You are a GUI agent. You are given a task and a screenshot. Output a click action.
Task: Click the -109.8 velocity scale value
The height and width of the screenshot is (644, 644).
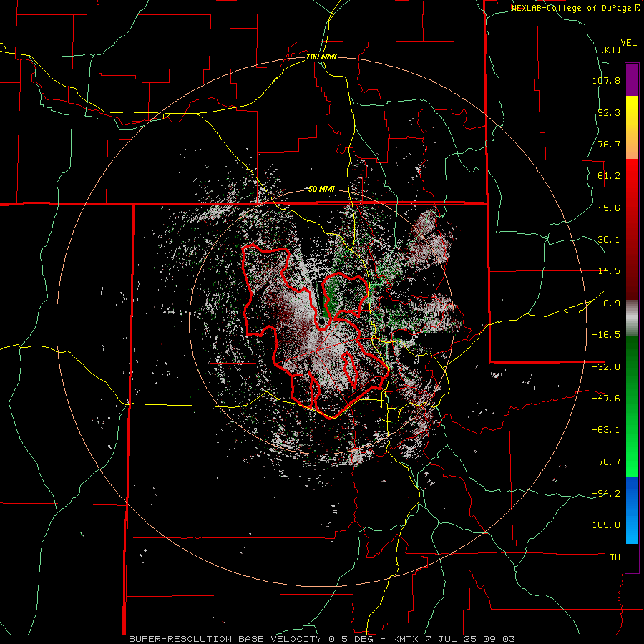pyautogui.click(x=603, y=525)
